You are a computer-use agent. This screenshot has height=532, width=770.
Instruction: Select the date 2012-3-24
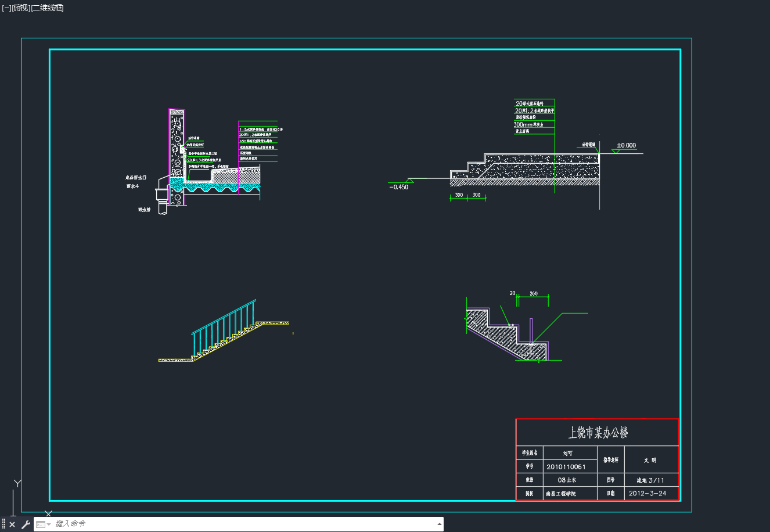(647, 494)
